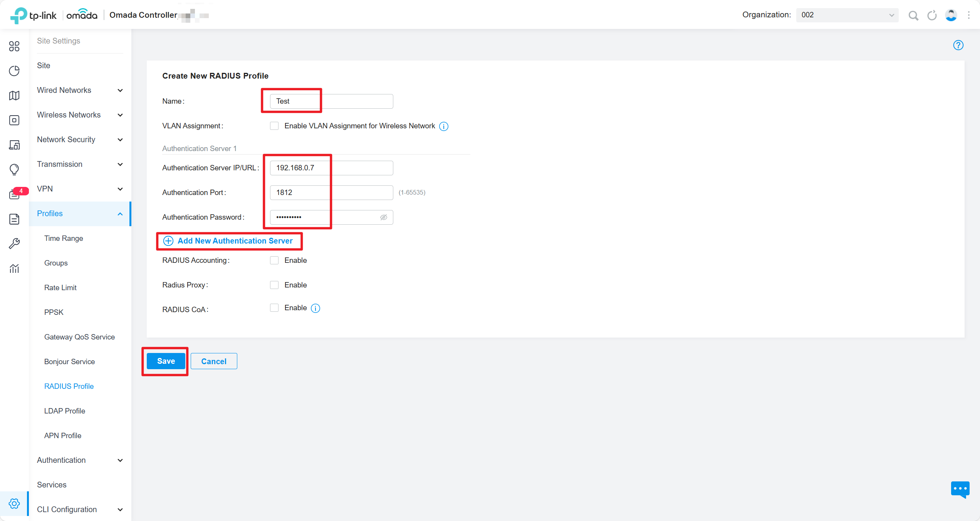
Task: Expand Authentication menu
Action: pos(80,460)
